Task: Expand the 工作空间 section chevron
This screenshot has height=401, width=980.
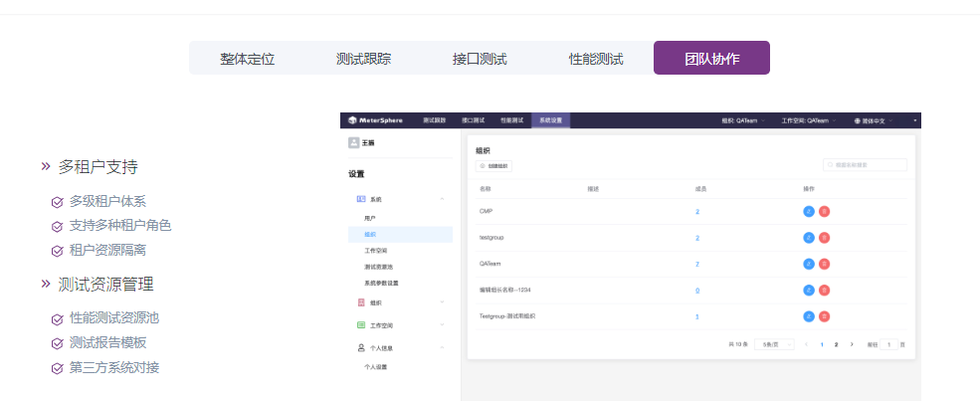Action: coord(442,324)
